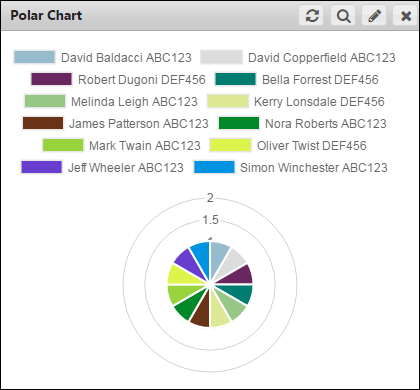Click Melinda Leigh ABC123 legend swatch
This screenshot has height=390, width=420.
pyautogui.click(x=45, y=101)
